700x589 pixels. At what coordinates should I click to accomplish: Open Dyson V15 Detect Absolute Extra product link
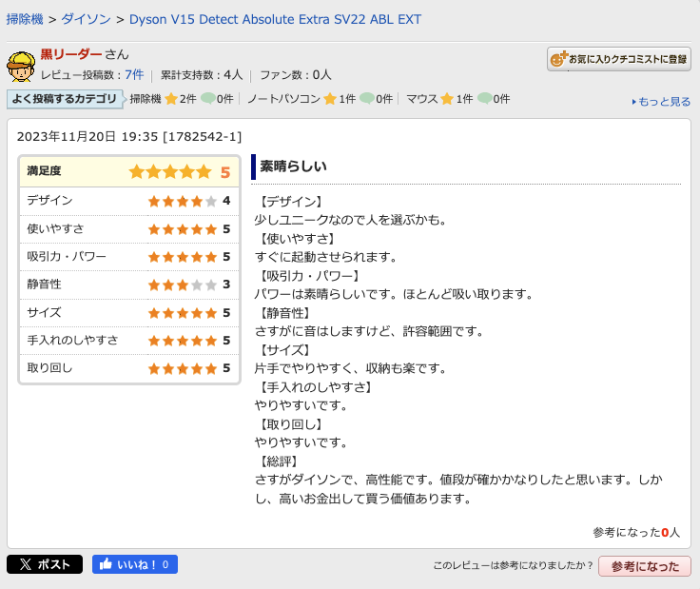click(x=275, y=19)
